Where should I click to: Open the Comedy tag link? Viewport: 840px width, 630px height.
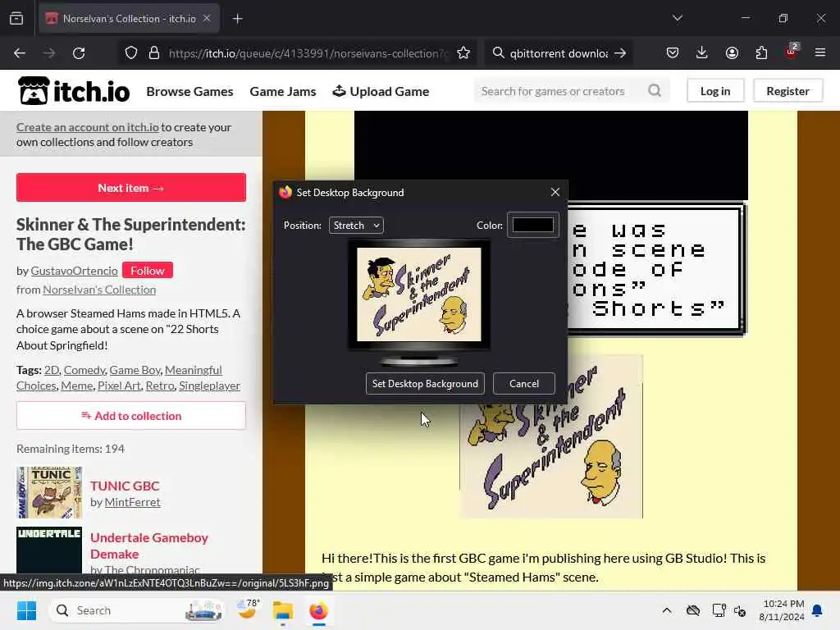[x=84, y=370]
